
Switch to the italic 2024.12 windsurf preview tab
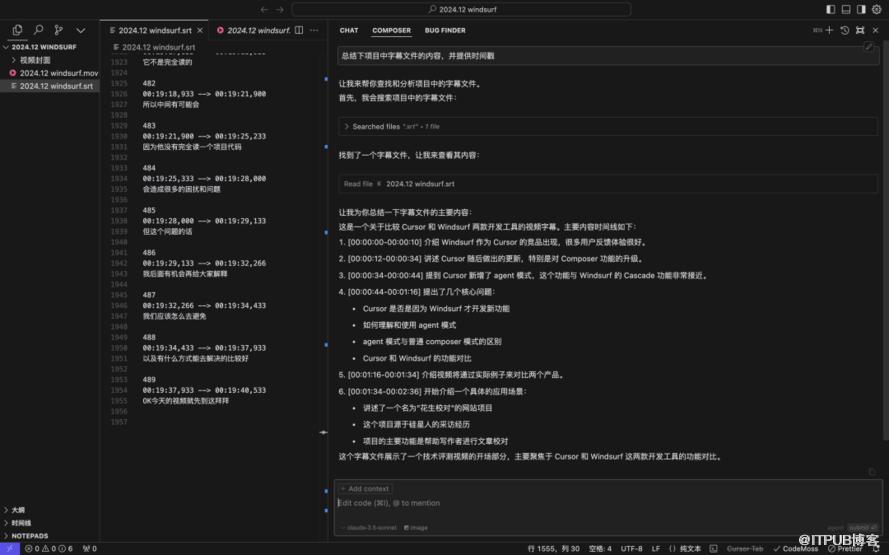(253, 30)
